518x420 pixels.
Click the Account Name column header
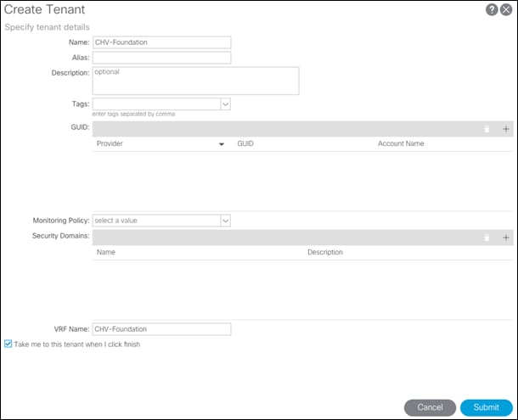401,143
